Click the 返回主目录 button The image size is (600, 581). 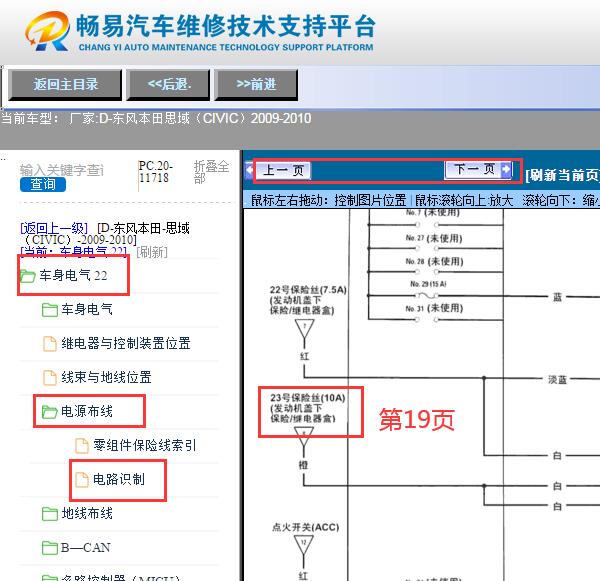pyautogui.click(x=65, y=85)
